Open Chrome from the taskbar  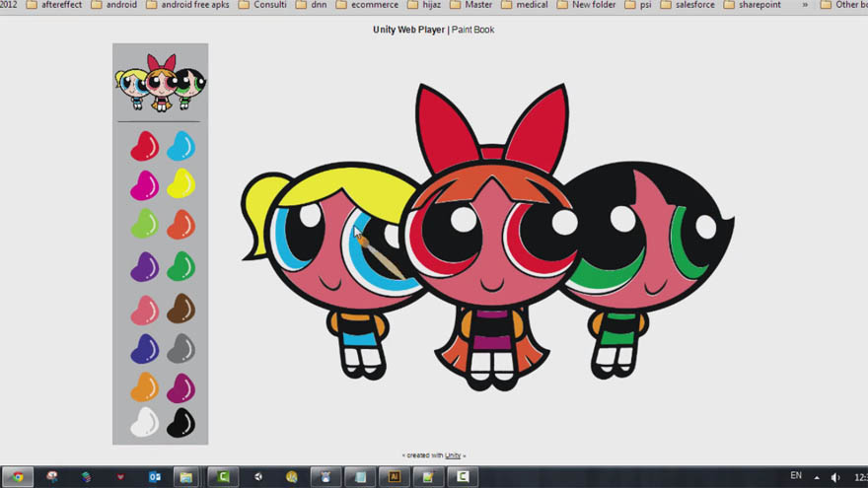pos(18,477)
